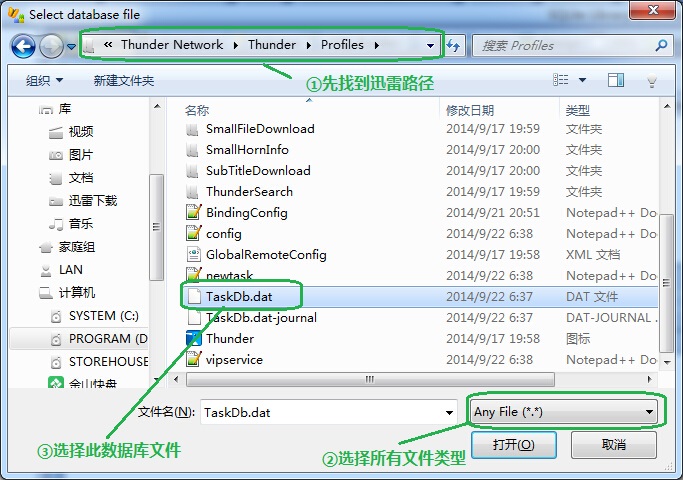
Task: Sort by 修改日期 column header
Action: [470, 111]
